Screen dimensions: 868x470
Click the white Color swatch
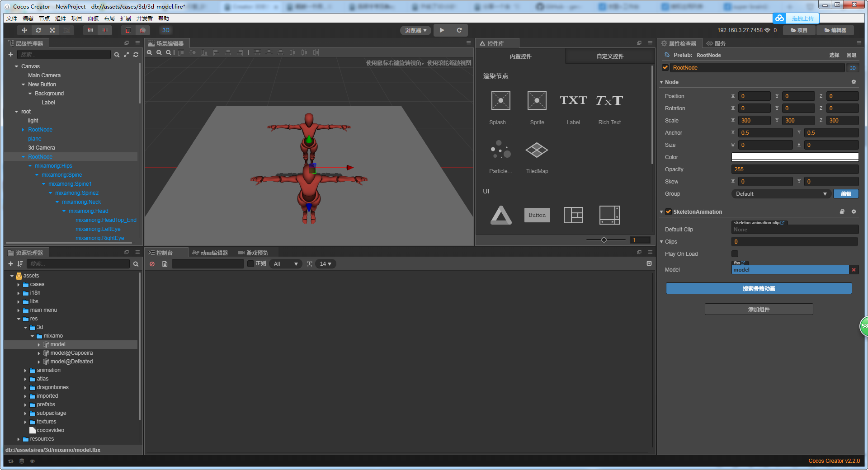[794, 157]
